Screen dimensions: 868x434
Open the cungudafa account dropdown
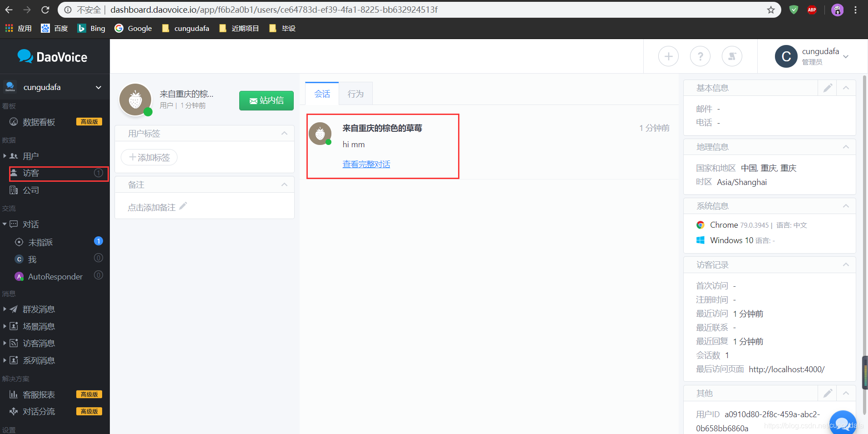812,56
